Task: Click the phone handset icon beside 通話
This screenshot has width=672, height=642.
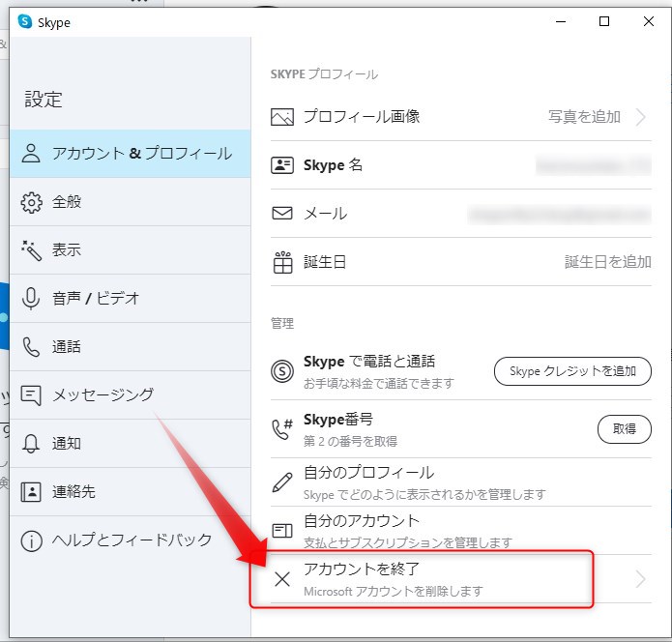Action: point(31,347)
